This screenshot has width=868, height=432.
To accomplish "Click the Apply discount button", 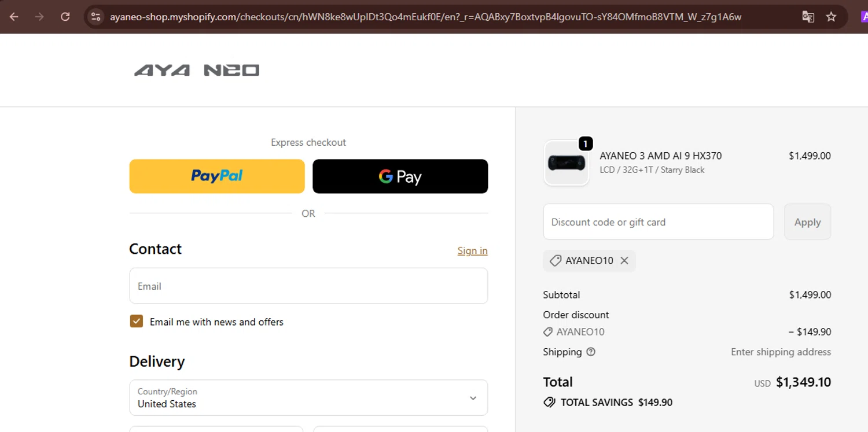I will click(808, 221).
